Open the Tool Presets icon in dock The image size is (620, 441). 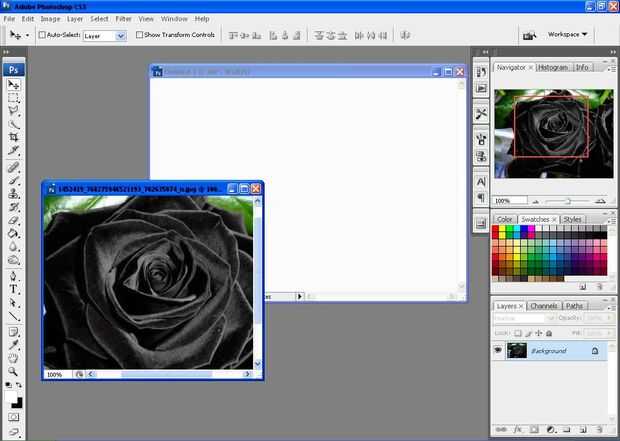(481, 114)
